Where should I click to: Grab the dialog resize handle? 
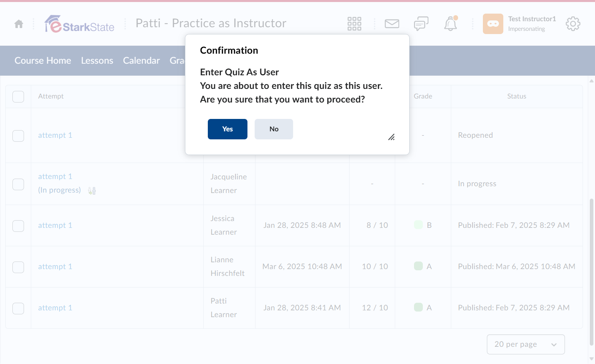[x=392, y=137]
